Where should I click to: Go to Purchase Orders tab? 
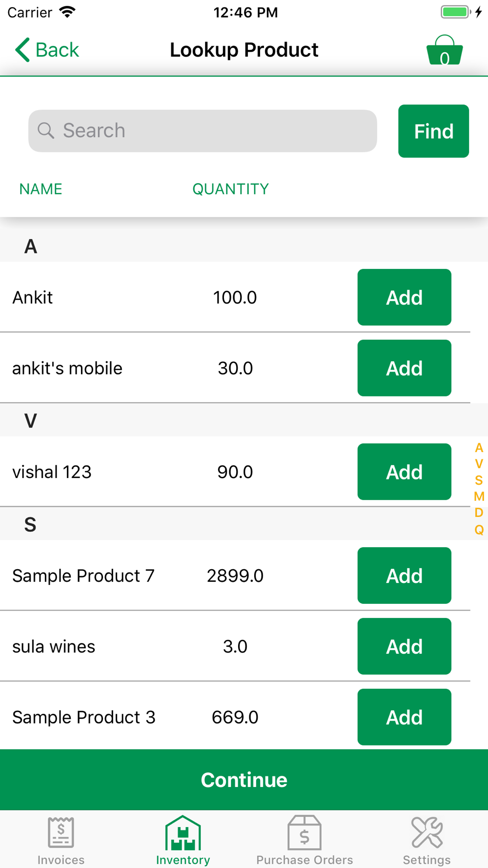click(x=305, y=841)
